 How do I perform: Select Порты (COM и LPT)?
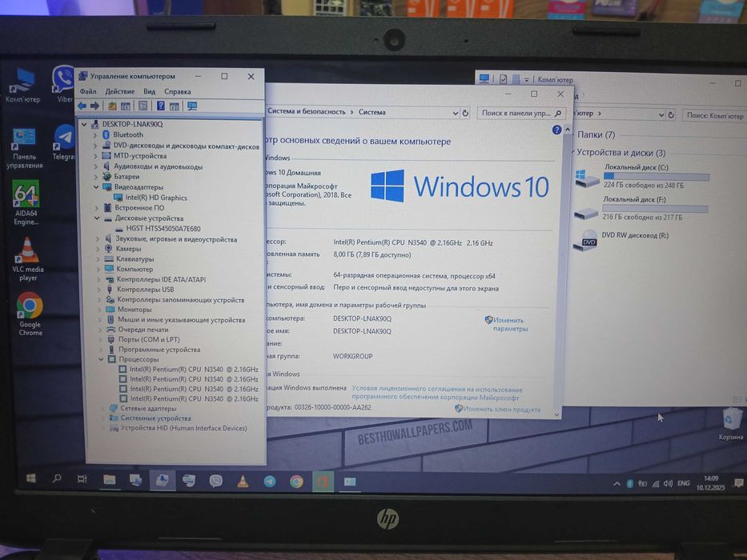[149, 339]
